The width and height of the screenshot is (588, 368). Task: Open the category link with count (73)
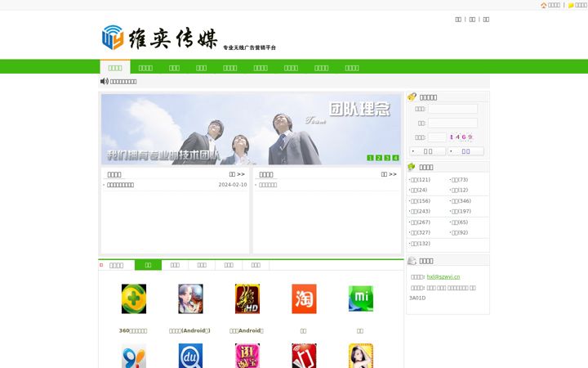460,179
